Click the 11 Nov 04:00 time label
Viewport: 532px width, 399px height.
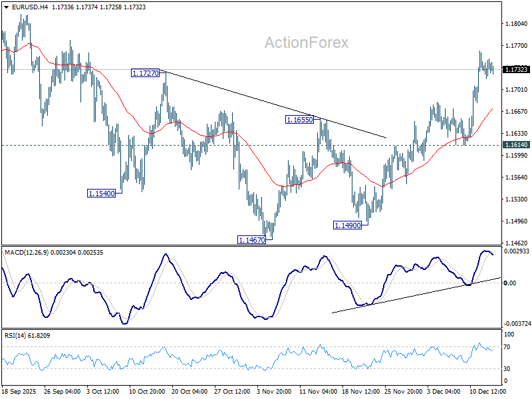(x=318, y=391)
